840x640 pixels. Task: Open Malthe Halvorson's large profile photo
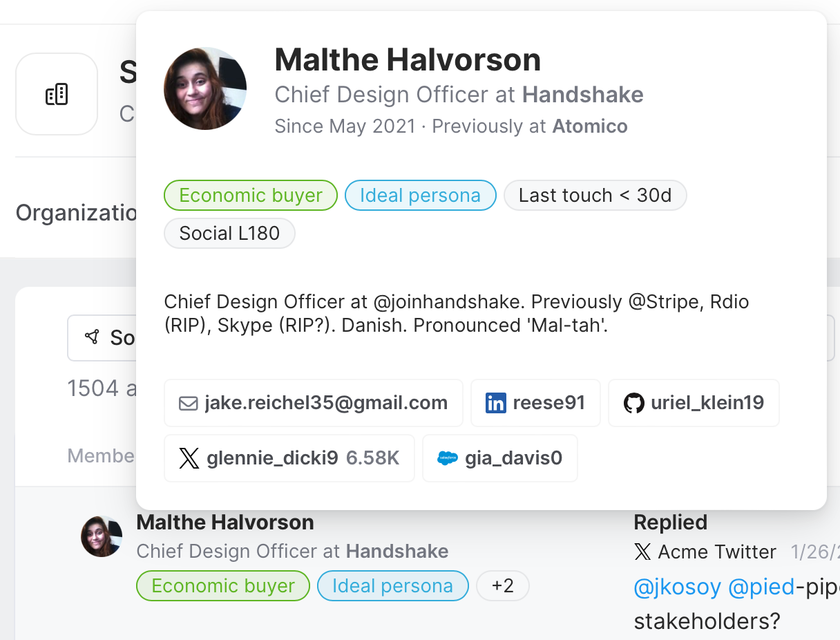click(x=205, y=88)
